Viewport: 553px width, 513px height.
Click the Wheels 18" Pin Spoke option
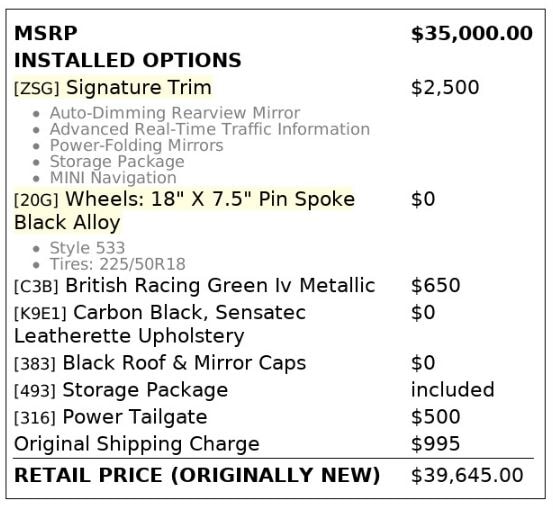click(184, 210)
